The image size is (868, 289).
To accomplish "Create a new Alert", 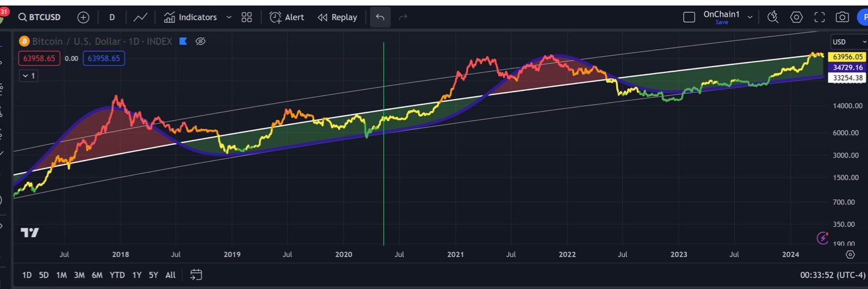I will point(286,17).
